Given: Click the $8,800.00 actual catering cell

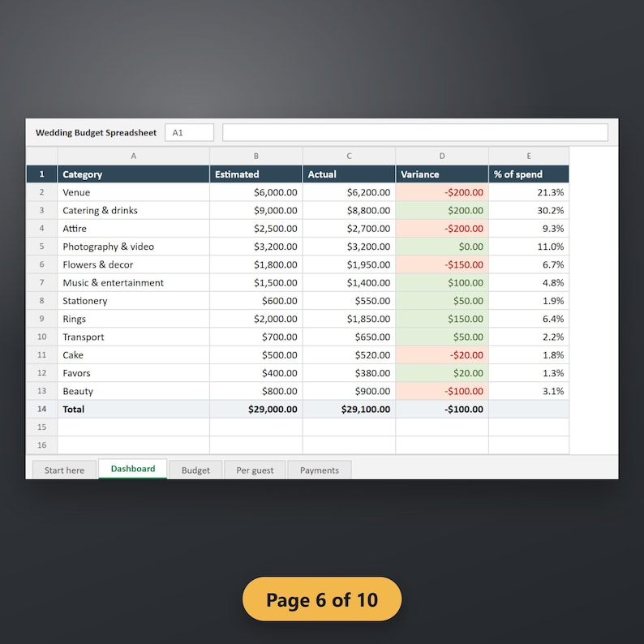Looking at the screenshot, I should (x=349, y=210).
